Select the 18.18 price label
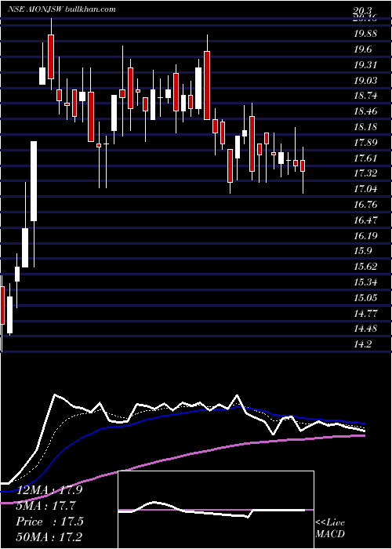Image resolution: width=392 pixels, height=549 pixels. [365, 127]
